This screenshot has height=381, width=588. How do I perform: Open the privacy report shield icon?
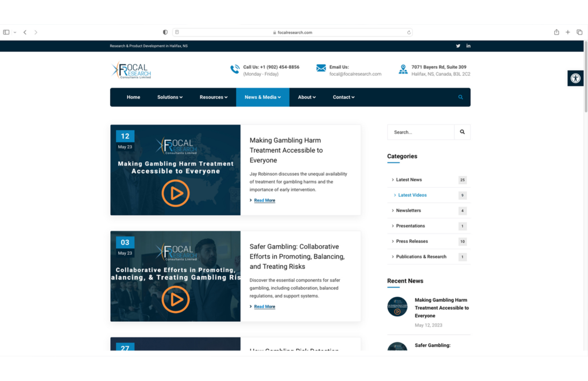[x=165, y=32]
